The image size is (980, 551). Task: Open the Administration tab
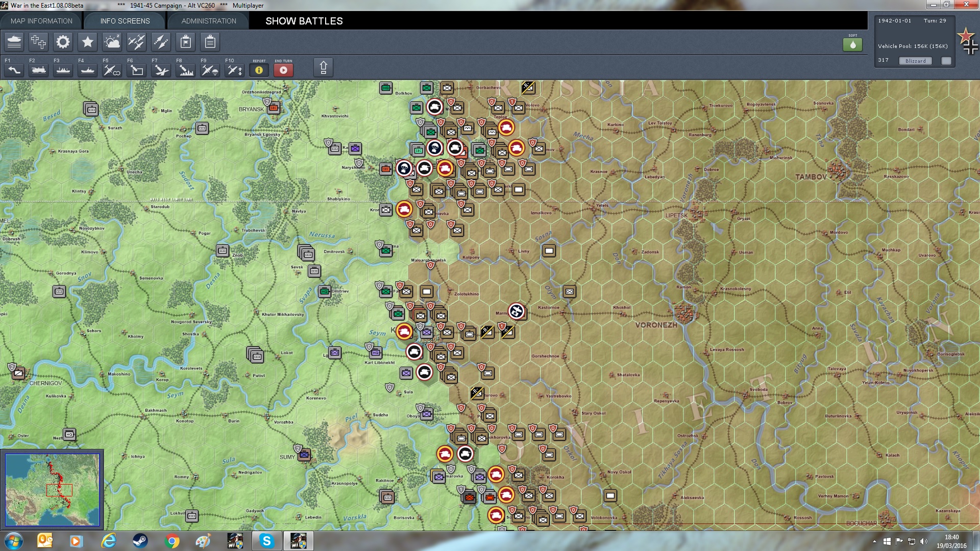point(209,21)
